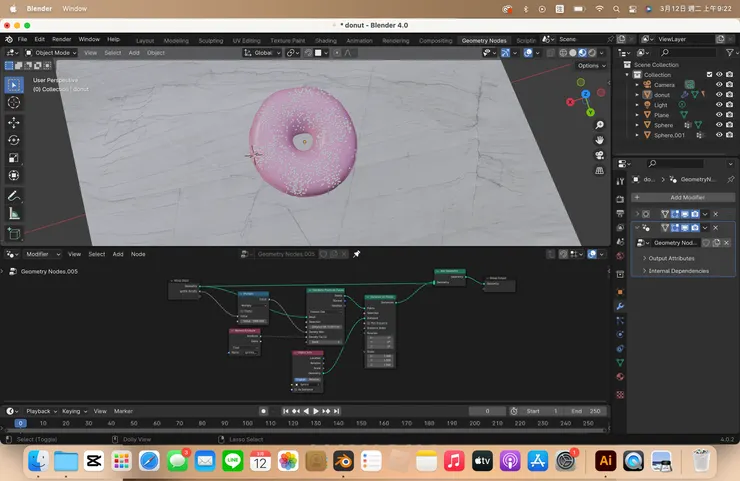Screen dimensions: 740x481
Task: Choose the Scale tool
Action: coord(14,158)
